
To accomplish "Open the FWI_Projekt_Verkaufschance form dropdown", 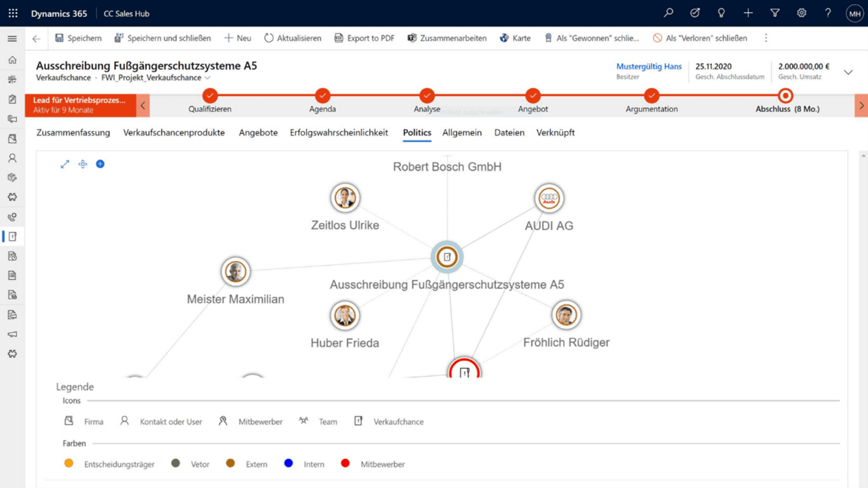I will [207, 78].
